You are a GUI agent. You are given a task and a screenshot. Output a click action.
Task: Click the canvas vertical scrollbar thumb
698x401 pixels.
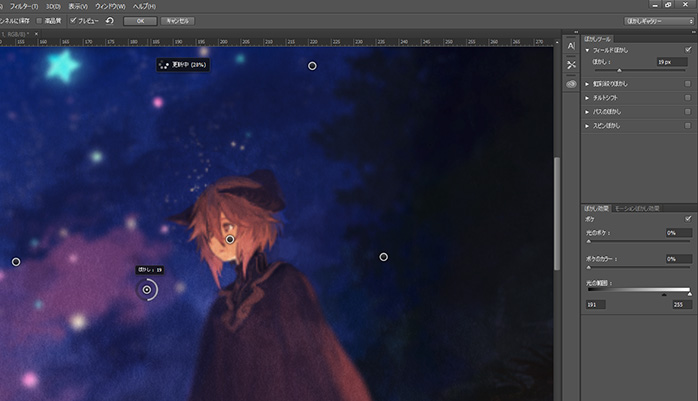pyautogui.click(x=557, y=214)
